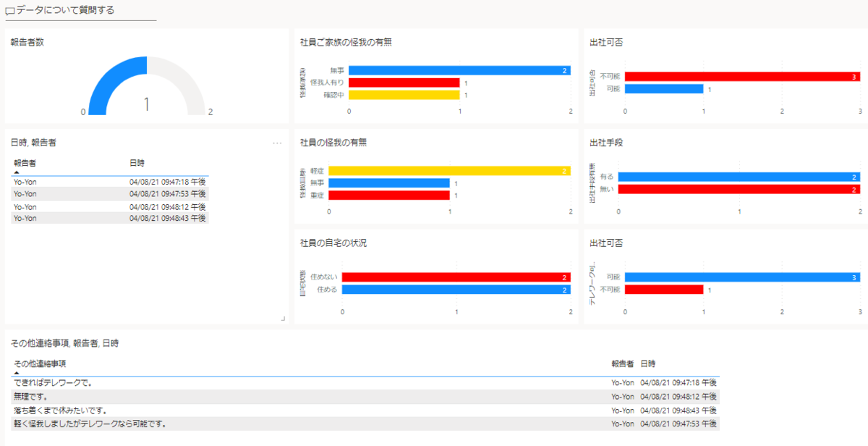Select the '落ち着くまで休みたいです。' row
This screenshot has height=446, width=868.
coord(365,410)
